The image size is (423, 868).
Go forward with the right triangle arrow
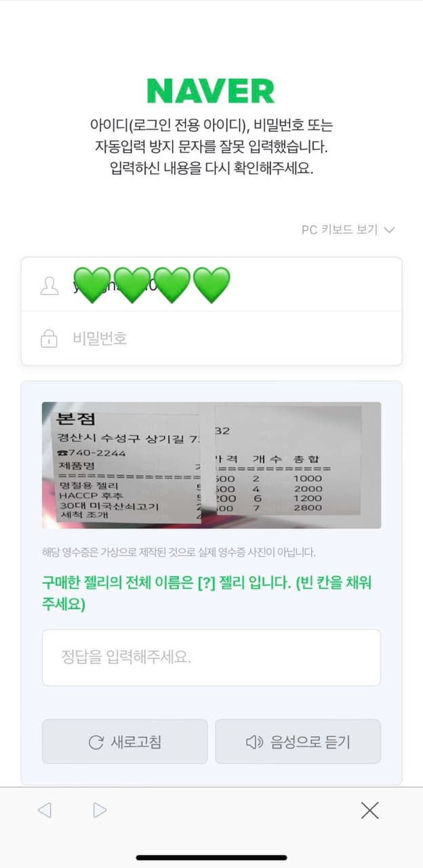[x=100, y=810]
